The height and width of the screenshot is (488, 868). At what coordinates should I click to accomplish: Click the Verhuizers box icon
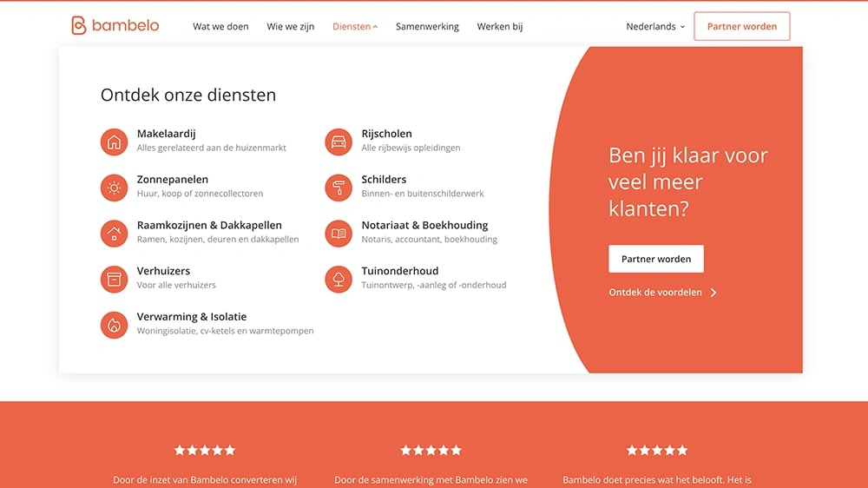tap(114, 280)
